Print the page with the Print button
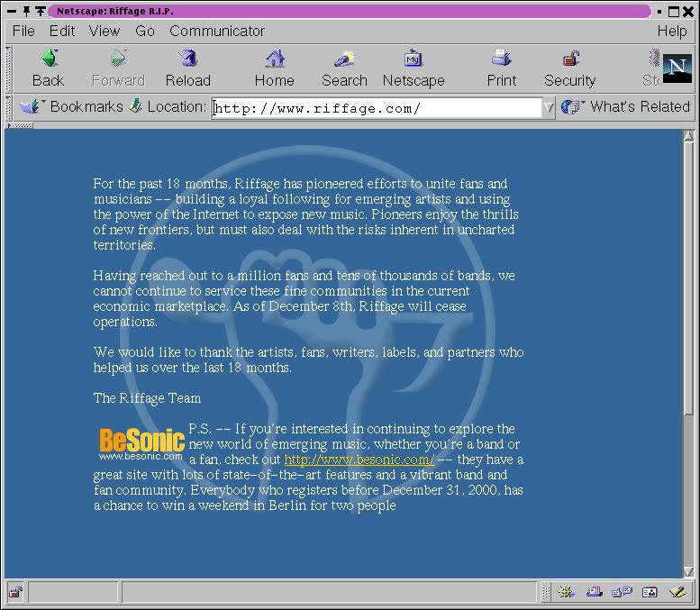The width and height of the screenshot is (700, 610). [501, 68]
